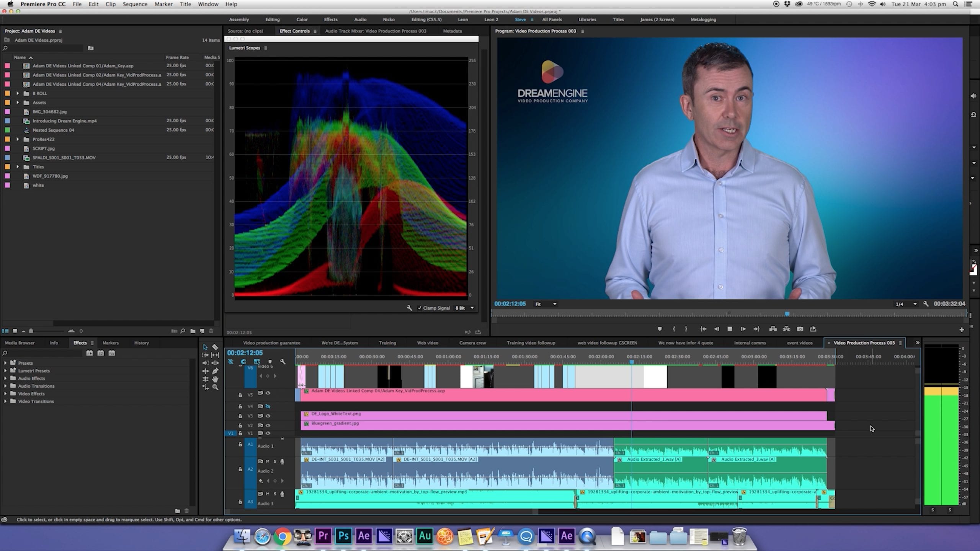Open 8 Bit scope dropdown
This screenshot has width=980, height=551.
click(464, 308)
